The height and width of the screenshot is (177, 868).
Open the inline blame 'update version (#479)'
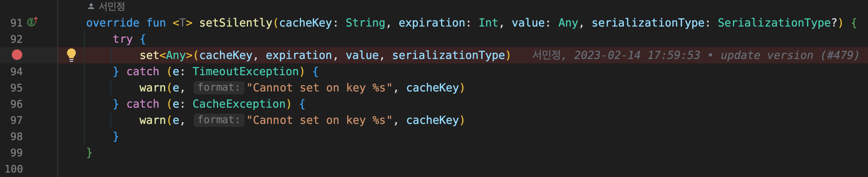tap(790, 55)
